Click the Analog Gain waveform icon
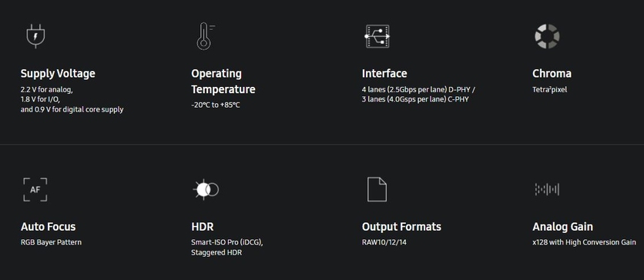This screenshot has height=280, width=644. [547, 189]
